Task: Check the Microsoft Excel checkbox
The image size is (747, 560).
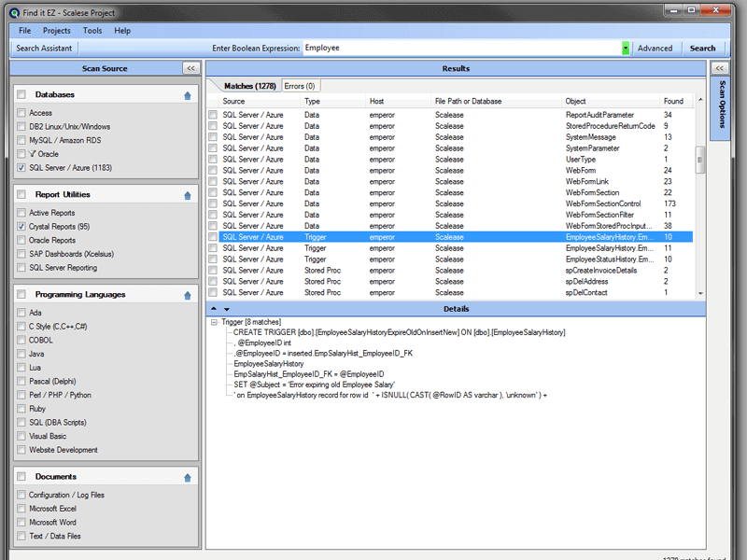Action: (x=21, y=509)
